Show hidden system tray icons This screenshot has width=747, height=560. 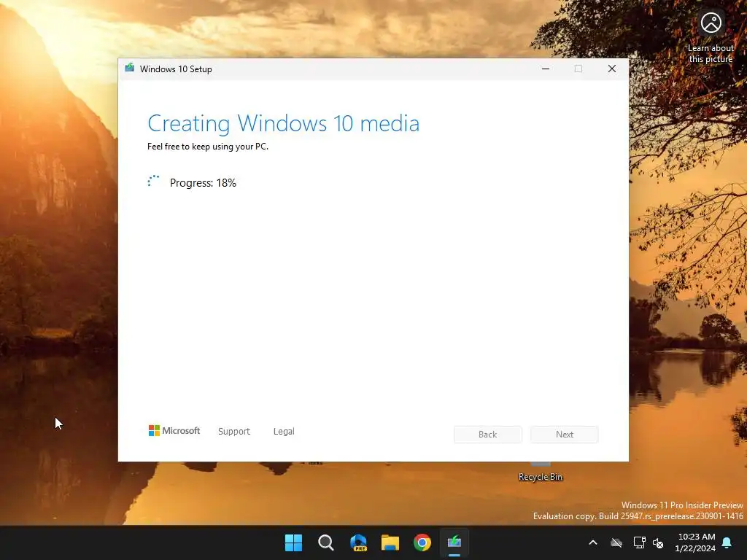click(x=593, y=542)
